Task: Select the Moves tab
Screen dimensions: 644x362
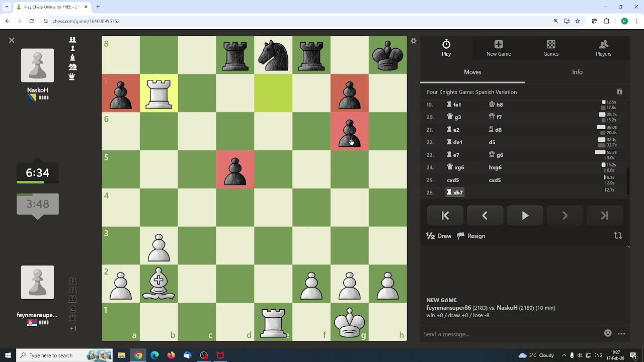Action: click(472, 72)
